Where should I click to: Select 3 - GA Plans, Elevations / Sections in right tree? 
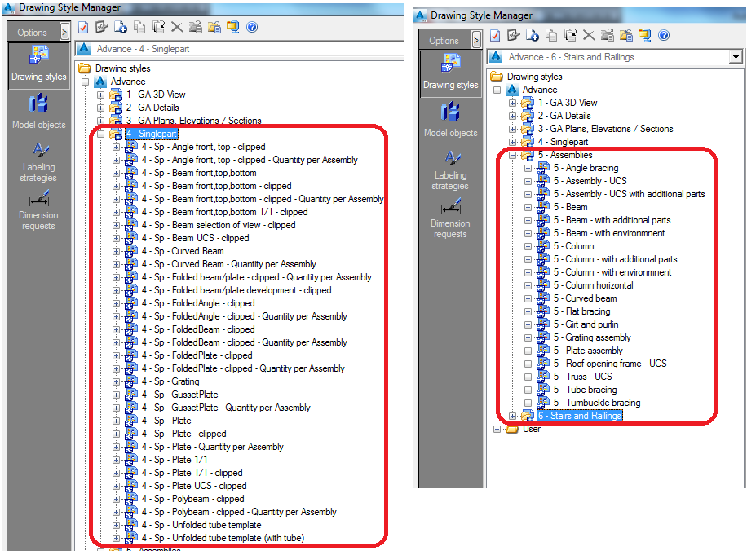[x=605, y=129]
